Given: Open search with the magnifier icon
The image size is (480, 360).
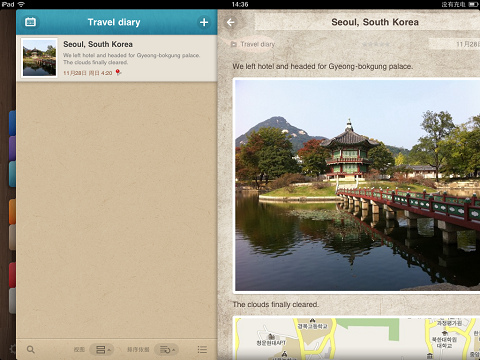Looking at the screenshot, I should (x=31, y=349).
